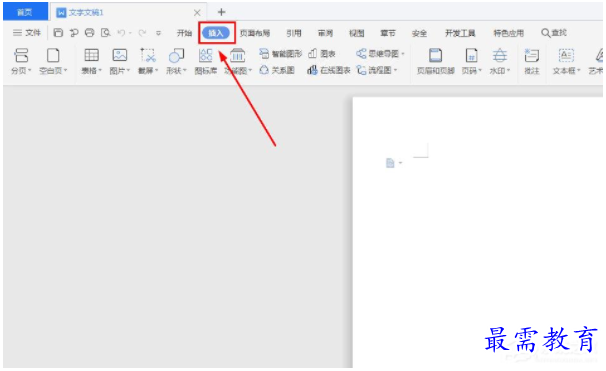Switch to the 页面布局 ribbon tab
606x371 pixels.
(x=255, y=33)
